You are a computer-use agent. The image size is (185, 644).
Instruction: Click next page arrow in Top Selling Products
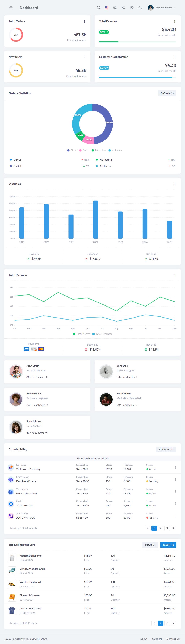[x=173, y=623]
